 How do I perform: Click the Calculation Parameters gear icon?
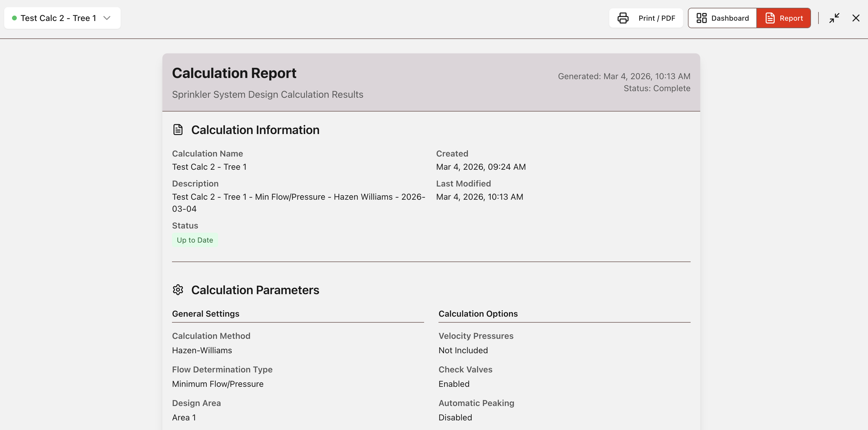coord(178,290)
